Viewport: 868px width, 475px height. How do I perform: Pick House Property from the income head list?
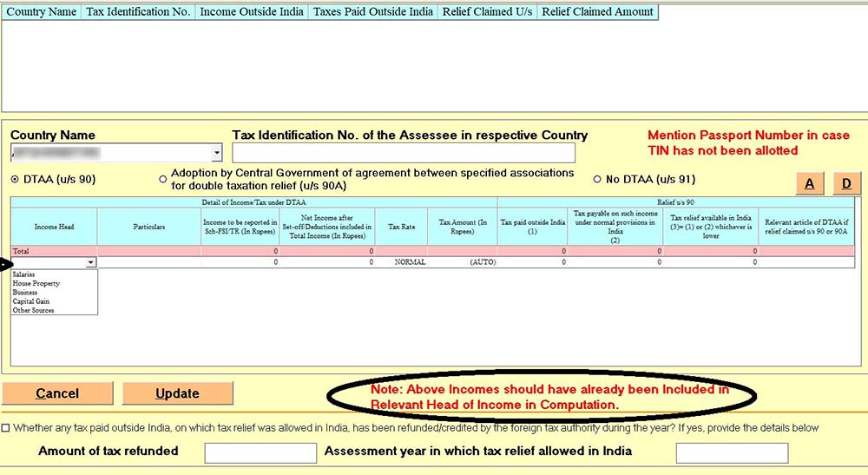pyautogui.click(x=36, y=283)
